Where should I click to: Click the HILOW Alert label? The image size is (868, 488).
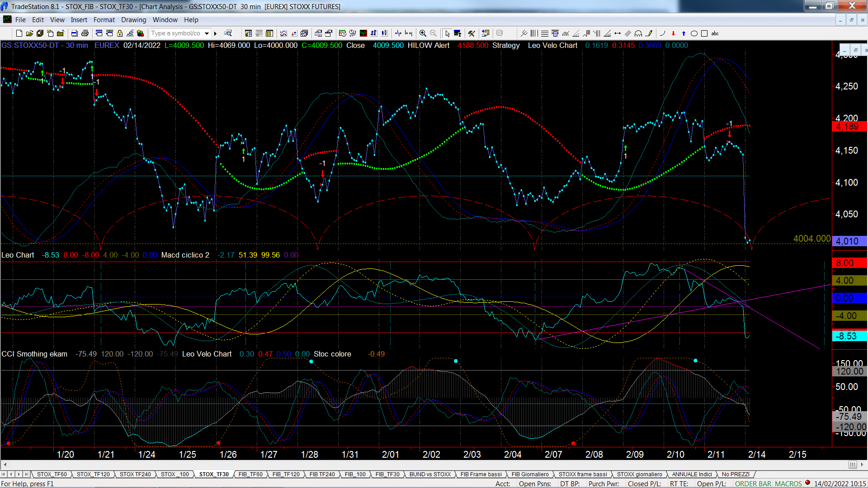click(429, 46)
